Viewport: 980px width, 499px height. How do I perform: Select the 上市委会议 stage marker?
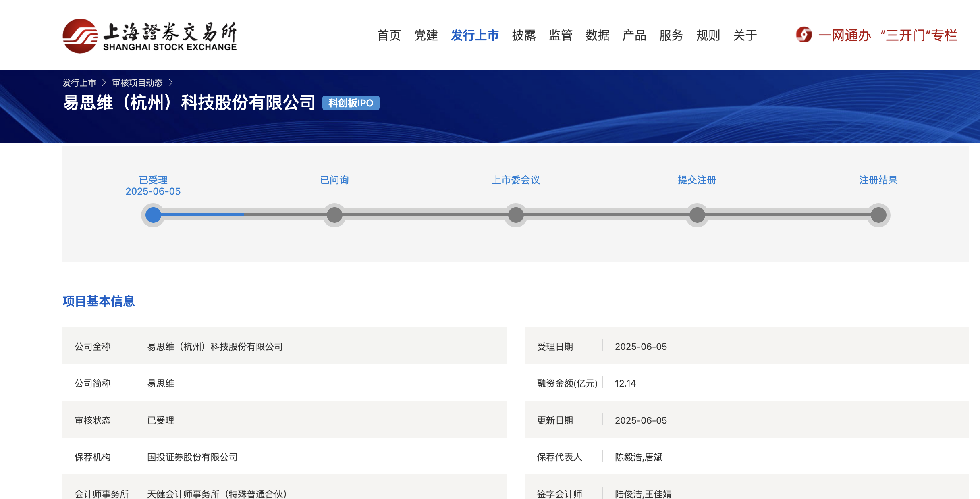[x=516, y=215]
